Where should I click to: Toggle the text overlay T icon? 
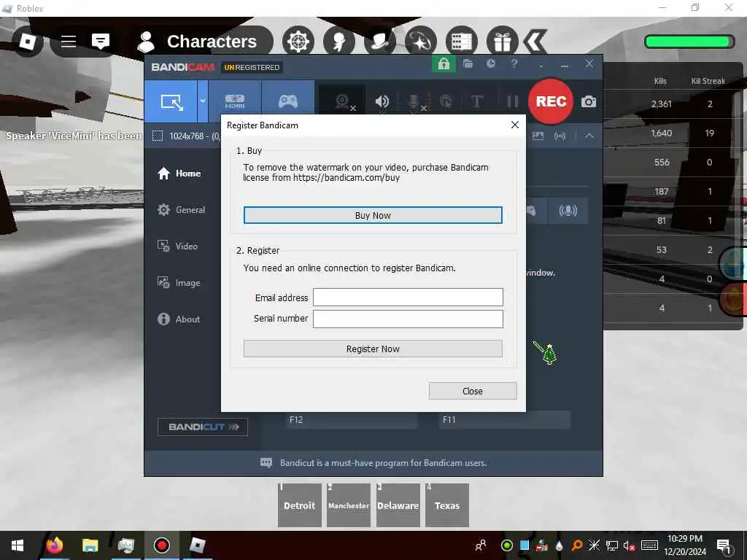pyautogui.click(x=477, y=101)
